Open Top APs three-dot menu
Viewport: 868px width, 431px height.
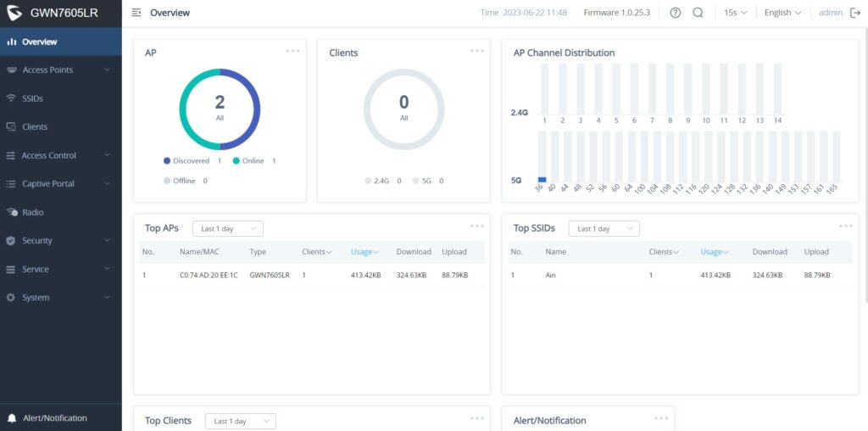(477, 226)
